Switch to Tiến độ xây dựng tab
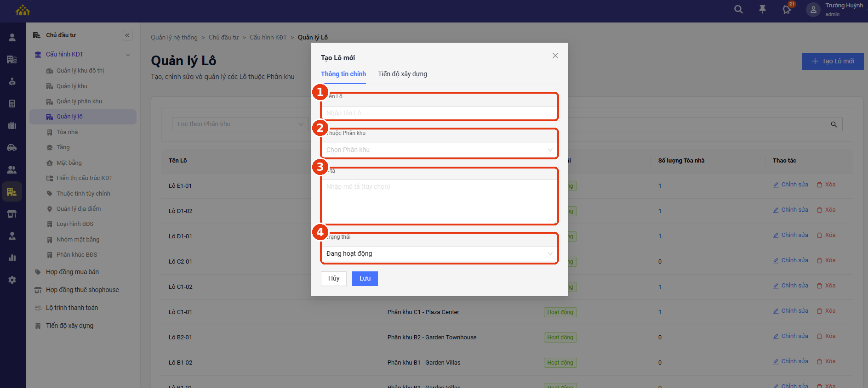The image size is (868, 388). (402, 74)
